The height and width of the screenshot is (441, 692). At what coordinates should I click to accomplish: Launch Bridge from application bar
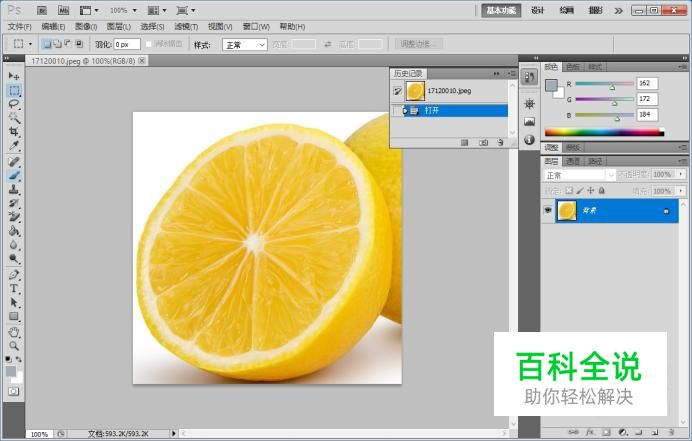(42, 10)
